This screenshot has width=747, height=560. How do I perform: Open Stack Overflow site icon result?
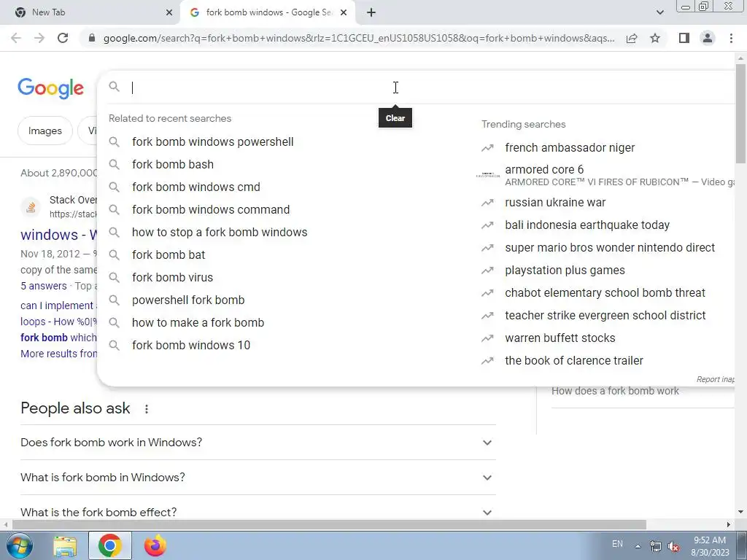[x=31, y=207]
